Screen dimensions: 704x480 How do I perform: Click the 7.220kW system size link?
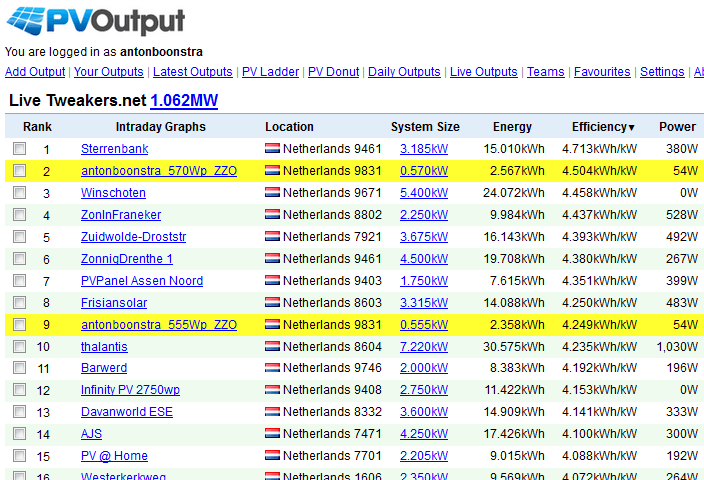[424, 347]
